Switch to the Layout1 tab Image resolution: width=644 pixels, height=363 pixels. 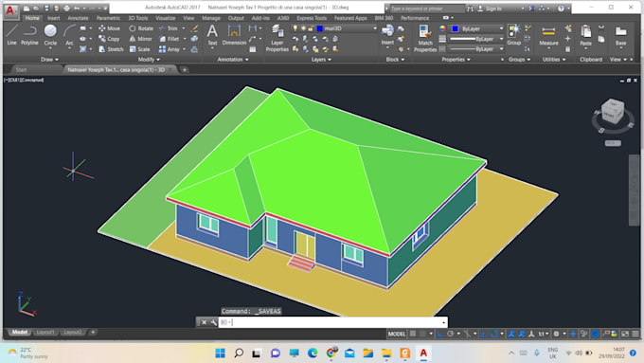(45, 332)
